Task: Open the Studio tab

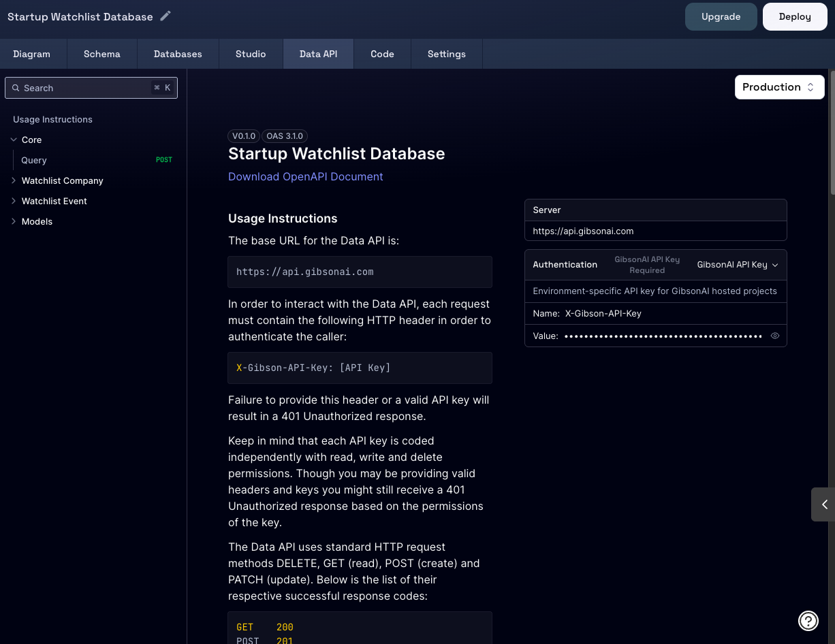Action: [251, 54]
